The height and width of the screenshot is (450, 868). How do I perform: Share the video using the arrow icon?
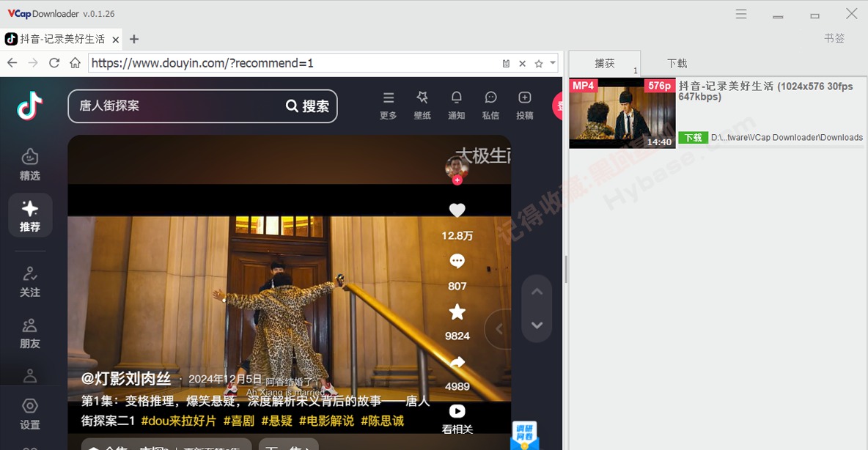click(457, 363)
